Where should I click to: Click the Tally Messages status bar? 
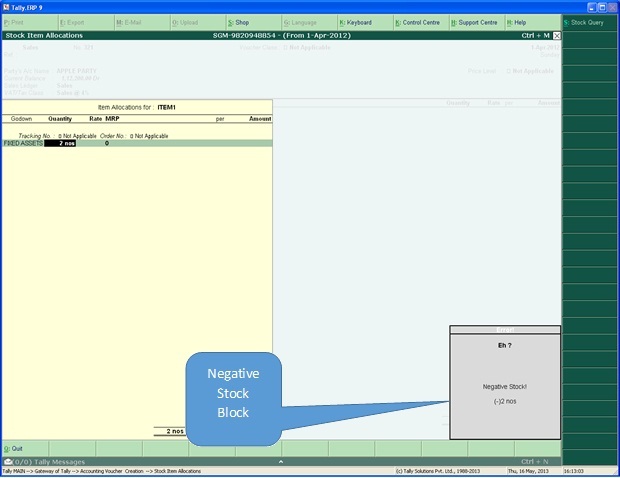[60, 461]
